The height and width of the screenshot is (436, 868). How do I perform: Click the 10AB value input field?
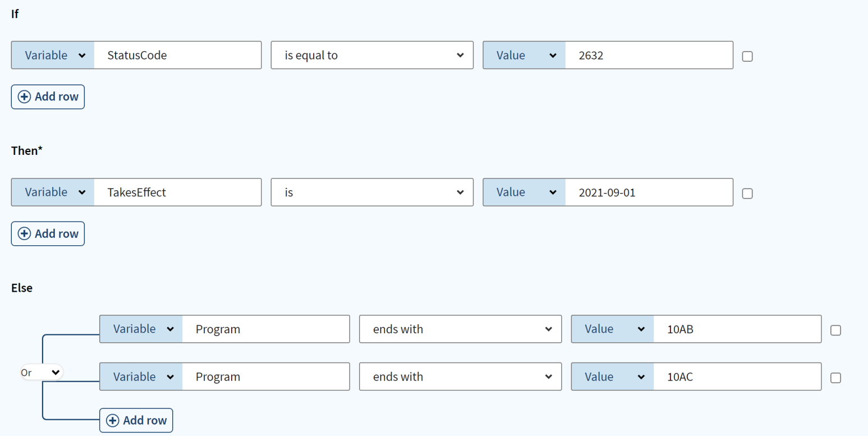click(736, 329)
